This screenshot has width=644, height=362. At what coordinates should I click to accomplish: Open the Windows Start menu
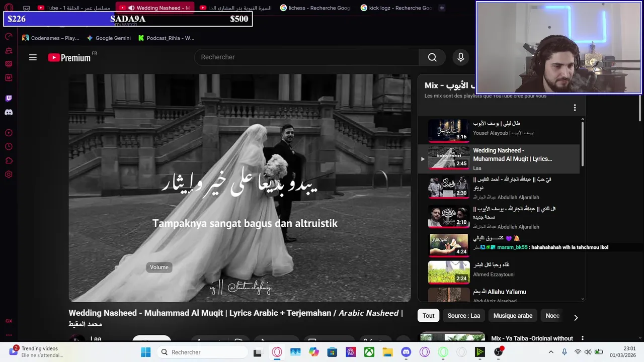tap(145, 352)
